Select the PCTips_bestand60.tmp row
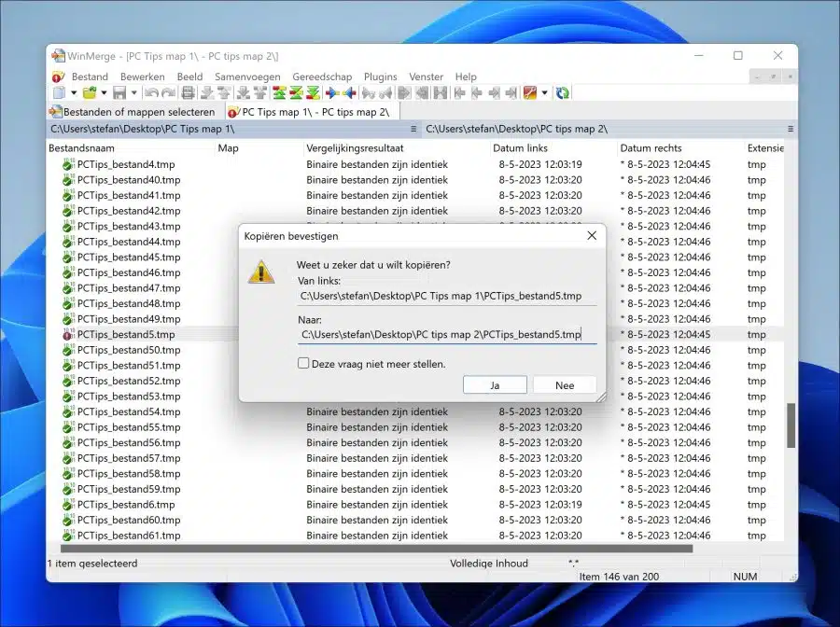This screenshot has width=840, height=627. coord(415,520)
